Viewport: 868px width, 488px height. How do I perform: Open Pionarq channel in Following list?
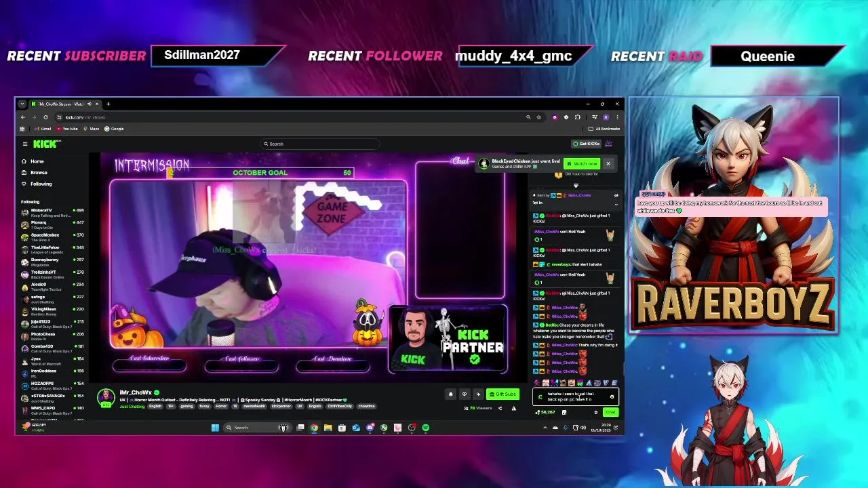(53, 225)
